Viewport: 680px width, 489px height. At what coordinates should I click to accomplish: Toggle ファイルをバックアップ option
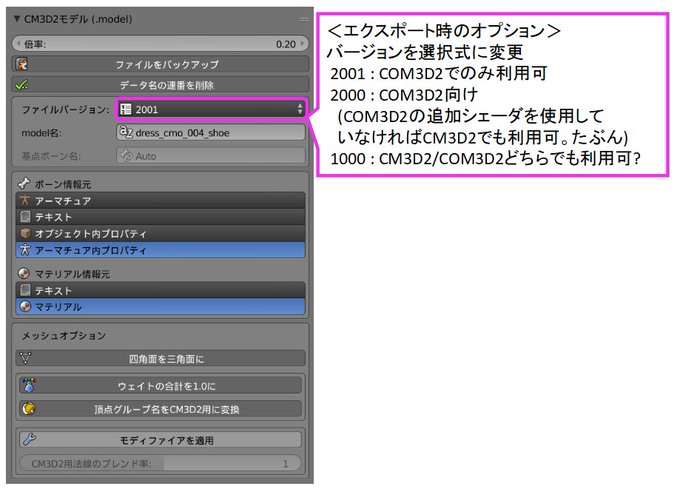point(160,64)
